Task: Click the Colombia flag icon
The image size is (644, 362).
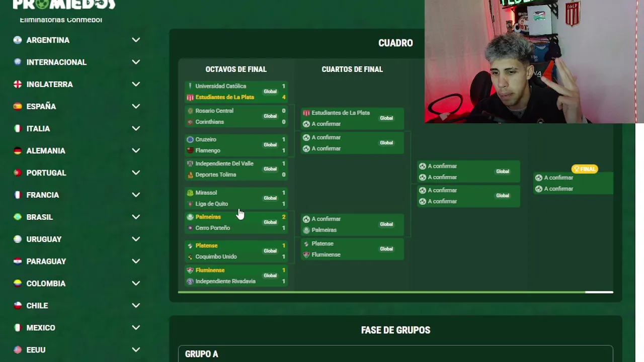Action: coord(18,284)
